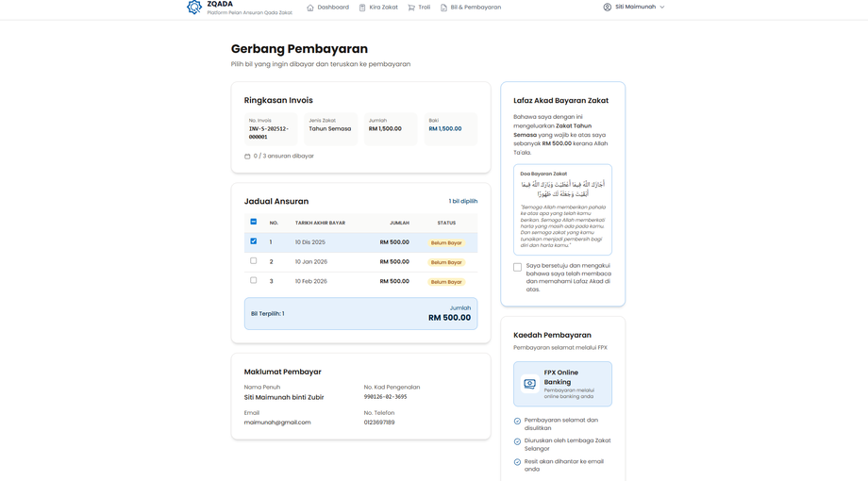
Task: Click the Baki balance RM 1,500.00 value
Action: point(445,128)
